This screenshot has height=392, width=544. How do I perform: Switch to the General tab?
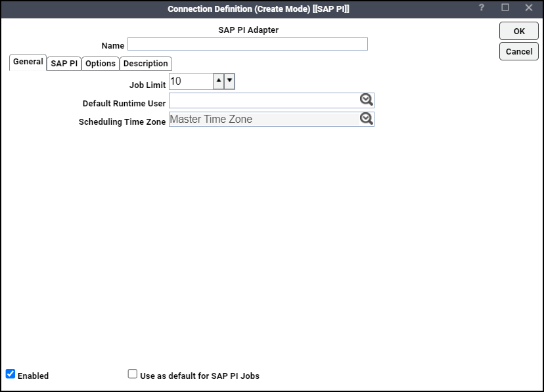coord(28,62)
